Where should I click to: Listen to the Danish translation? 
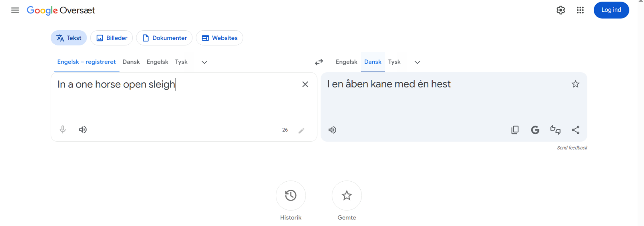click(332, 130)
